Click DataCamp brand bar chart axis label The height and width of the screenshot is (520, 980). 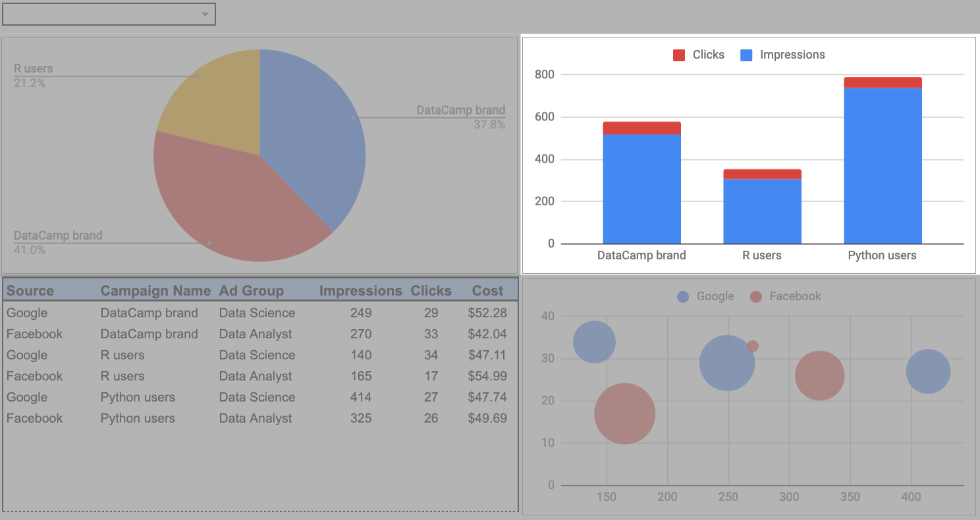[641, 255]
